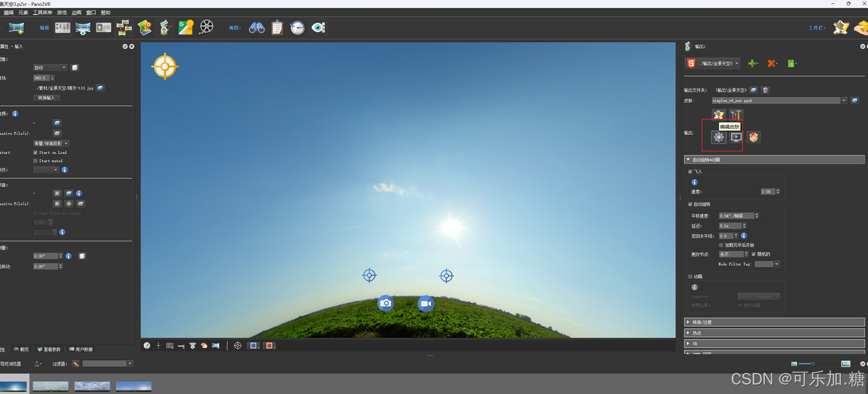This screenshot has height=394, width=868.
Task: Click the orange target hotspot in the sky view
Action: pyautogui.click(x=165, y=66)
